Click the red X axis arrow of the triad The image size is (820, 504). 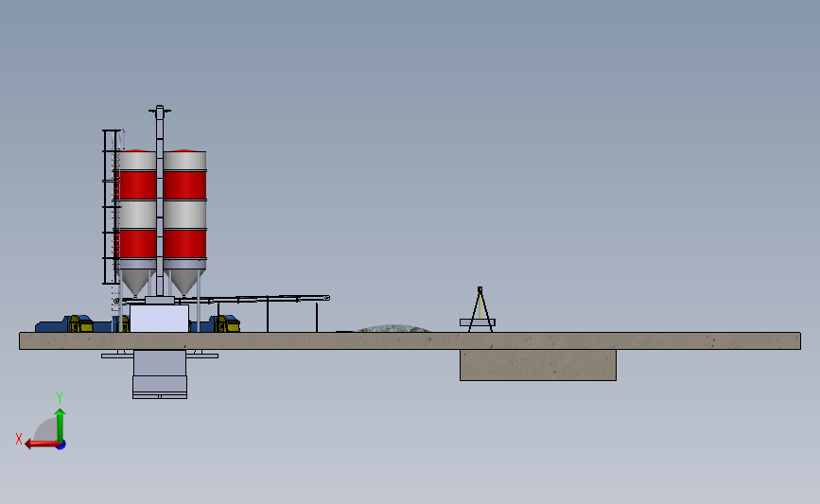42,444
